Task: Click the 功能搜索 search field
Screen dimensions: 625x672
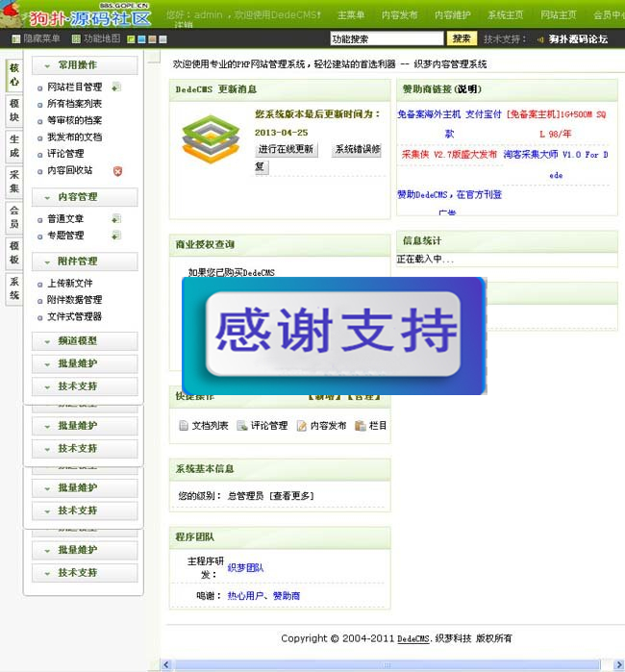Action: [387, 39]
